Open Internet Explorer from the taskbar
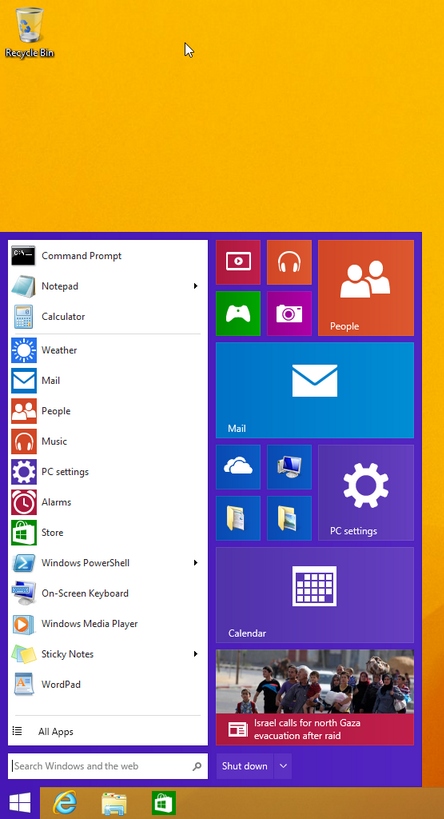The height and width of the screenshot is (819, 444). (65, 803)
